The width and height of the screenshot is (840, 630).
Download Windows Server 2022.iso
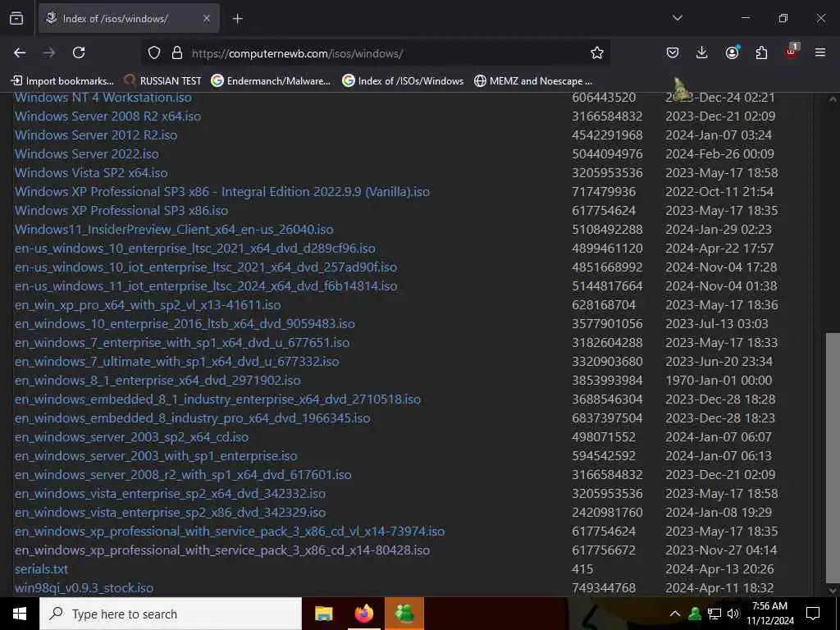pos(87,153)
